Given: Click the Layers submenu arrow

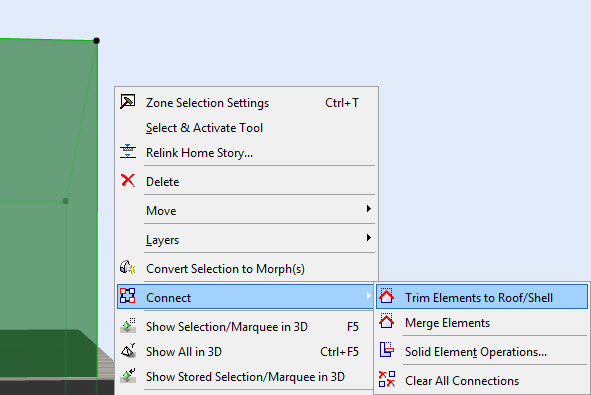Looking at the screenshot, I should pyautogui.click(x=369, y=237).
